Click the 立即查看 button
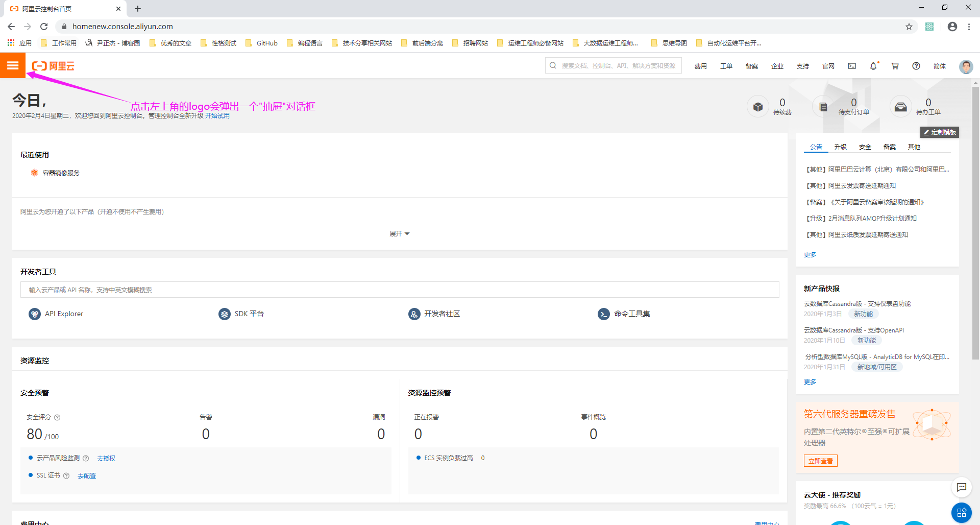Image resolution: width=980 pixels, height=525 pixels. pos(821,461)
